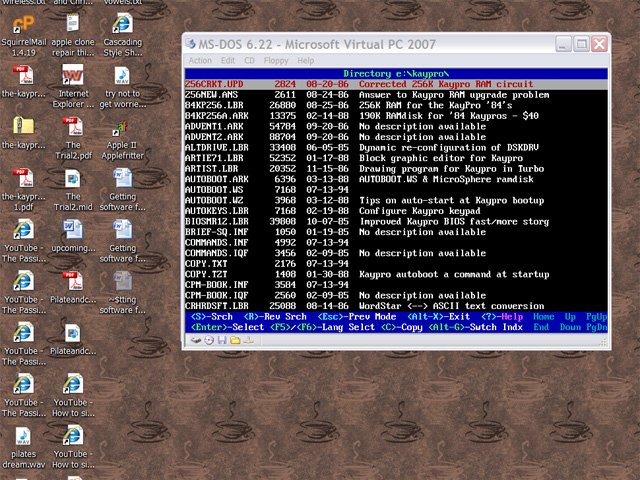Click the '<S>-Srch' hint in DOS footer
This screenshot has width=640, height=480.
212,317
